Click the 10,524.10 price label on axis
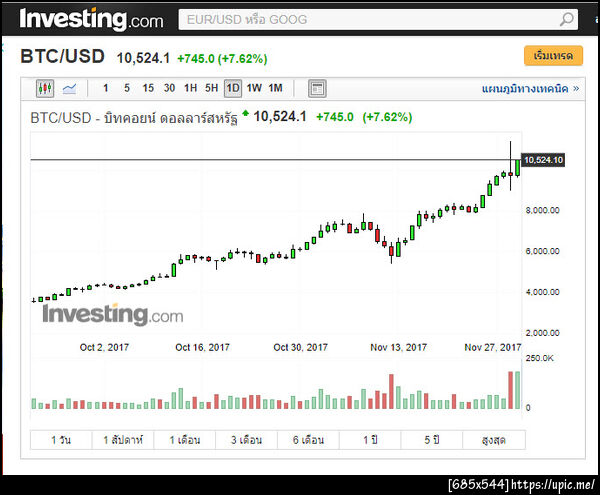 (x=543, y=160)
